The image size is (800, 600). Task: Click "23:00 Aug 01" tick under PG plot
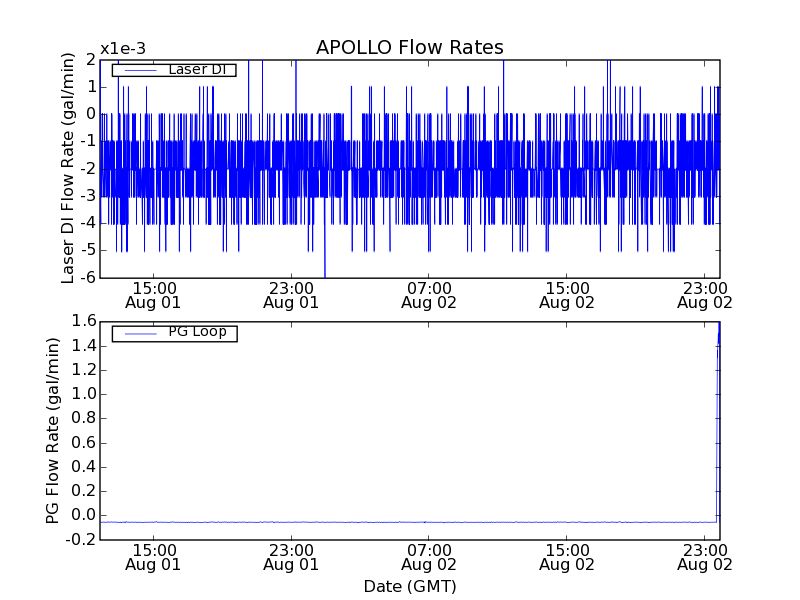291,558
